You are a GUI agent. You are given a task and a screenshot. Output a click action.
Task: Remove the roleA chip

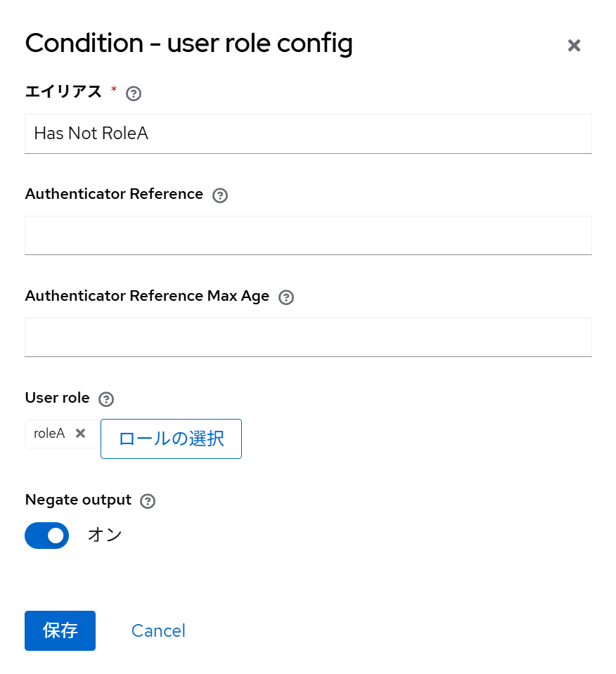80,434
